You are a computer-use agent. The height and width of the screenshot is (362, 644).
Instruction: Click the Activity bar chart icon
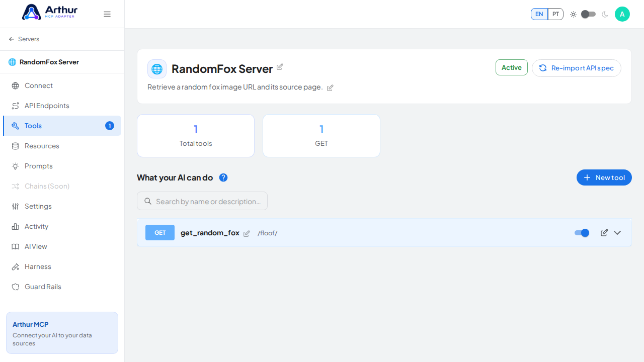pyautogui.click(x=15, y=226)
